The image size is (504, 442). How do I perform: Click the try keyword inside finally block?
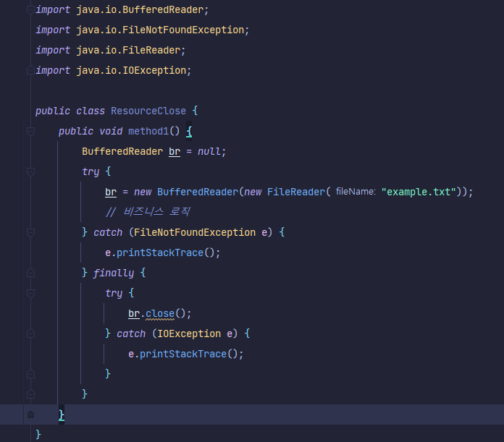pos(114,293)
